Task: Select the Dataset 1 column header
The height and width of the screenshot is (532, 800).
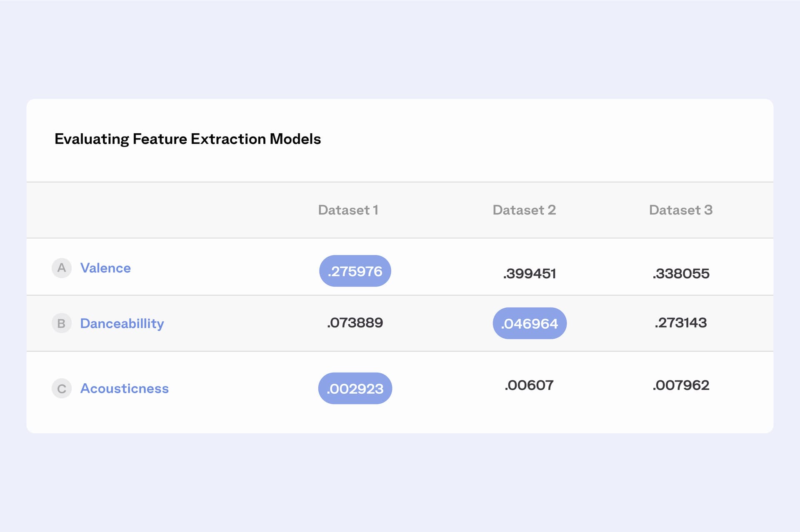Action: 348,210
